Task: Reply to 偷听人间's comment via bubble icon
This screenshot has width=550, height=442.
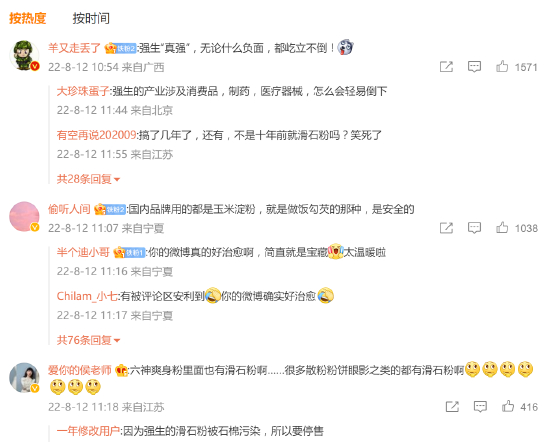Action: [474, 228]
